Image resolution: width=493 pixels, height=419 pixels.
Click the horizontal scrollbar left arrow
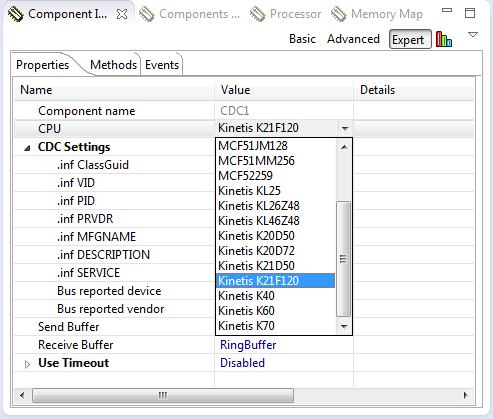tap(22, 395)
